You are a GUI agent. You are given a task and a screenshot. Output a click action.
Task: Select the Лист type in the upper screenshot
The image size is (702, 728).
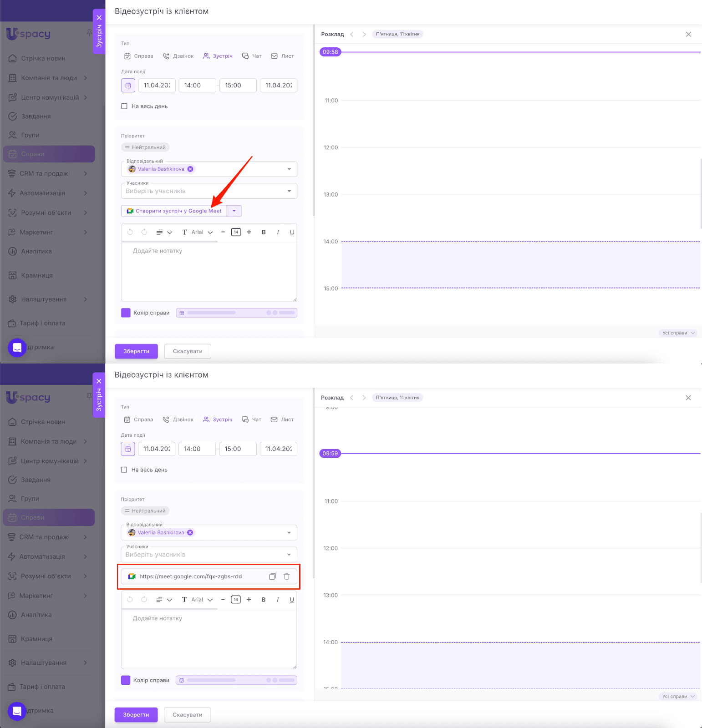(283, 56)
